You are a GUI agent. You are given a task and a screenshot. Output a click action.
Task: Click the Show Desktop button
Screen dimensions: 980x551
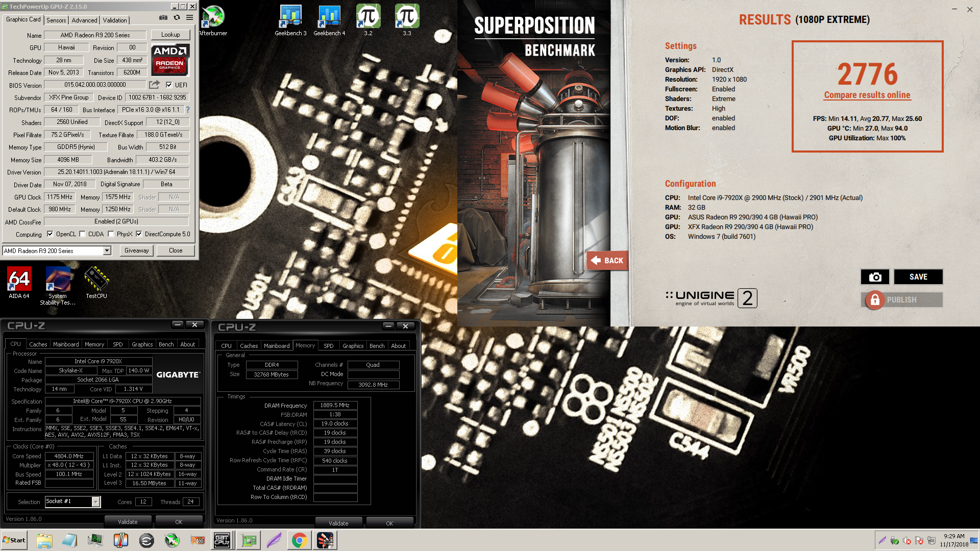point(975,540)
